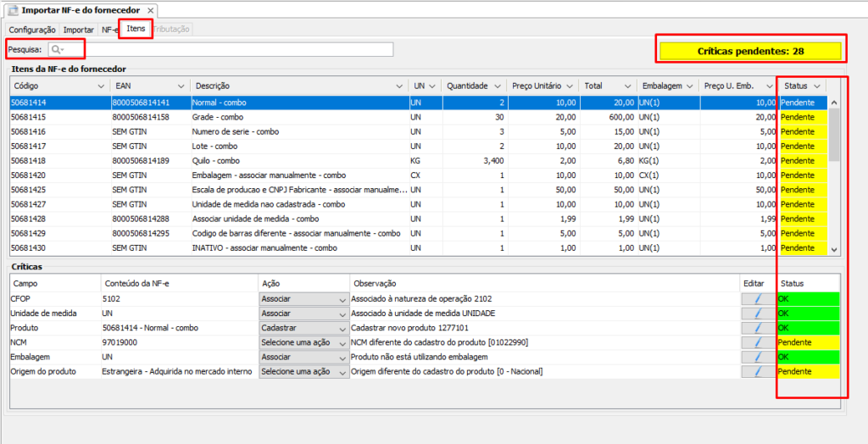The width and height of the screenshot is (868, 444).
Task: Click the items table scroll down arrow
Action: click(x=833, y=250)
